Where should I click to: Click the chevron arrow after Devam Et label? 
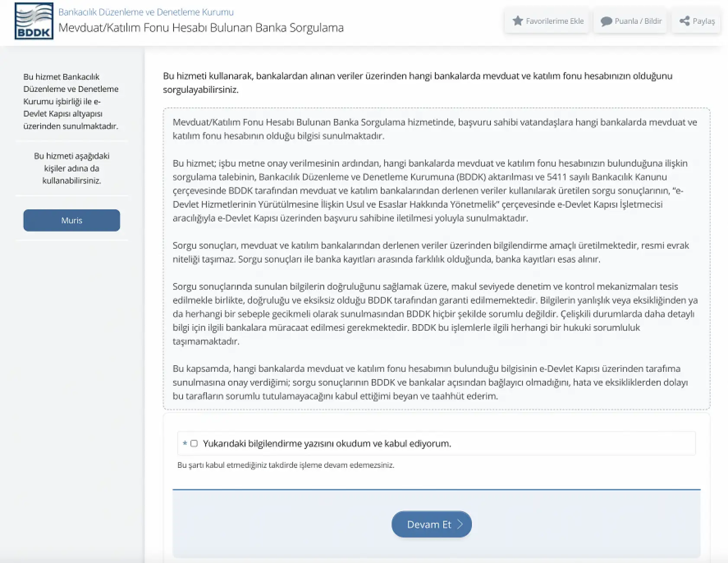(459, 524)
